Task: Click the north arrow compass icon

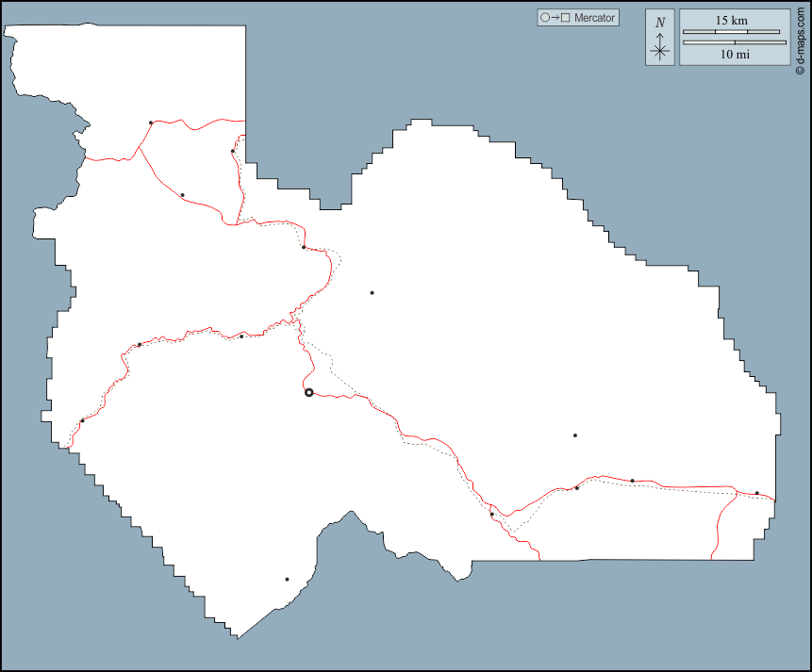Action: point(660,38)
